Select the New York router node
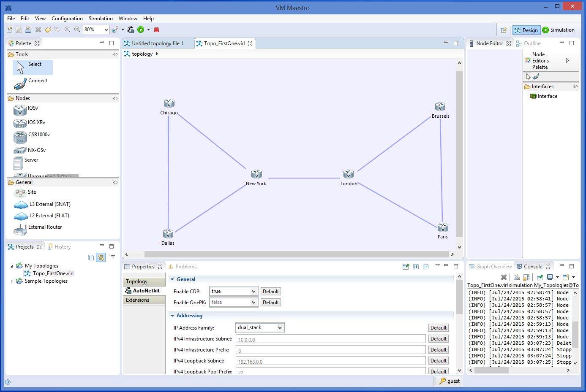Screen dimensions: 586x392 (x=256, y=174)
